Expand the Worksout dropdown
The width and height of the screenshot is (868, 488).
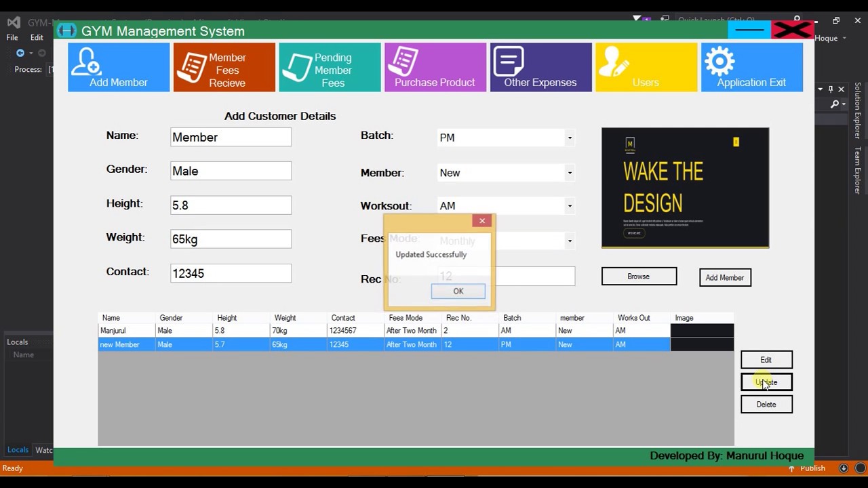[570, 206]
